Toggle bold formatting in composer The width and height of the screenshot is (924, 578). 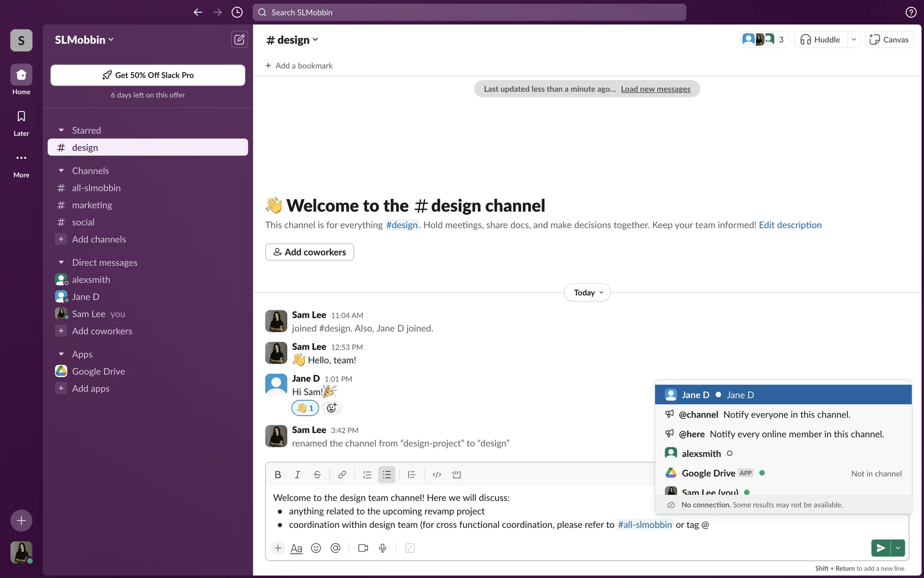[278, 474]
